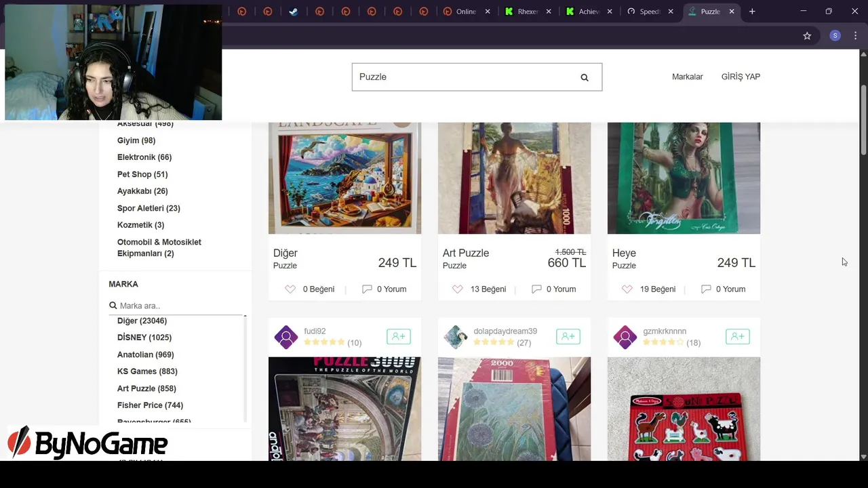Open the Landscape puzzle thumbnail
868x488 pixels.
(344, 178)
